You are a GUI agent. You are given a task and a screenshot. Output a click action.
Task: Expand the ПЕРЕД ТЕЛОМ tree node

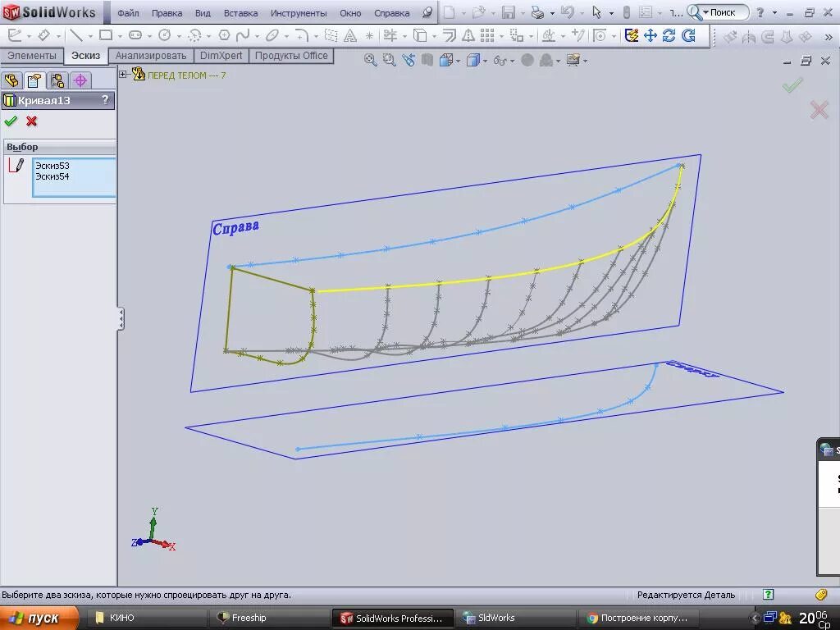[x=123, y=75]
